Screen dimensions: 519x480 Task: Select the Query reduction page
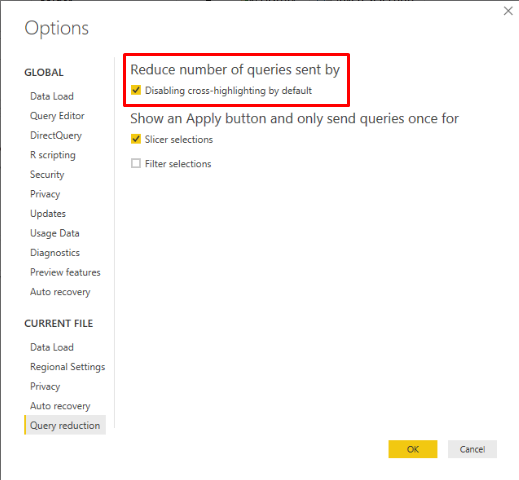point(65,425)
